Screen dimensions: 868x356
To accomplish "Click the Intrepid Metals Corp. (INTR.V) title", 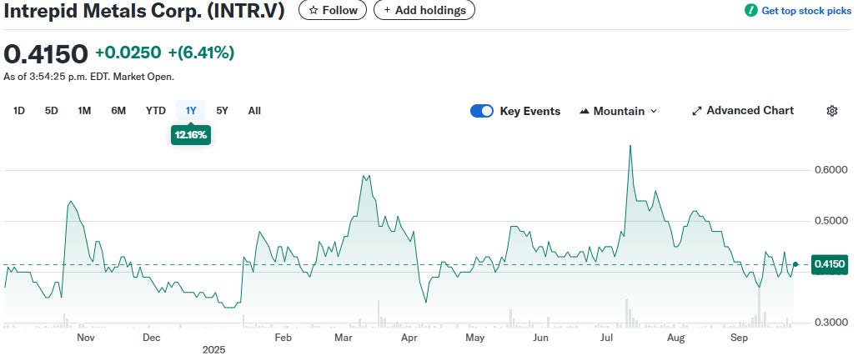I will [x=144, y=11].
